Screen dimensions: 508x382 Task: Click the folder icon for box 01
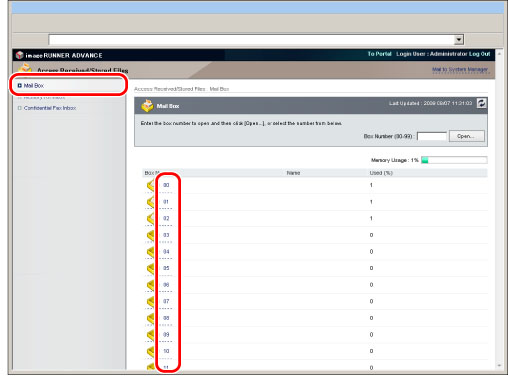pyautogui.click(x=151, y=202)
